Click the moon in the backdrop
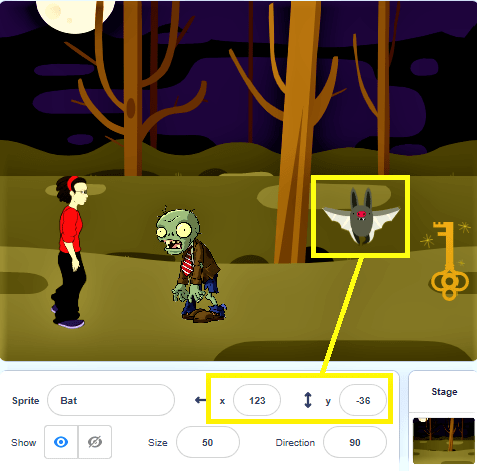The width and height of the screenshot is (477, 471). point(75,15)
